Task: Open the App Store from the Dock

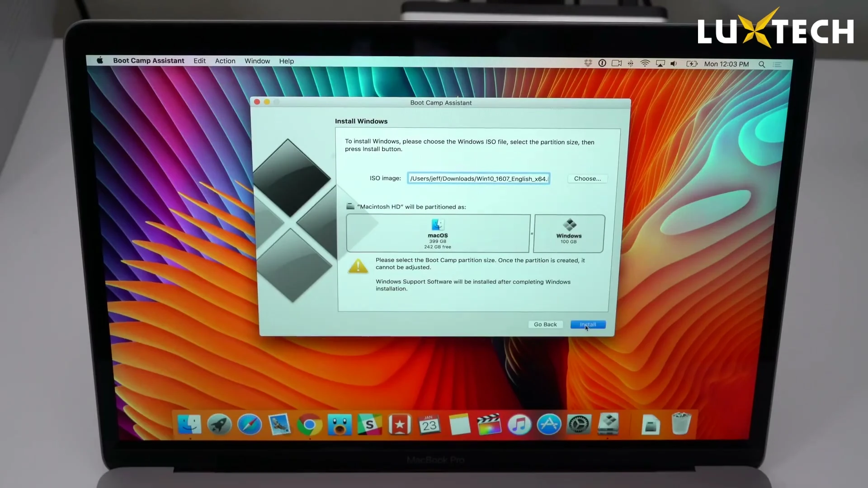Action: (x=549, y=425)
